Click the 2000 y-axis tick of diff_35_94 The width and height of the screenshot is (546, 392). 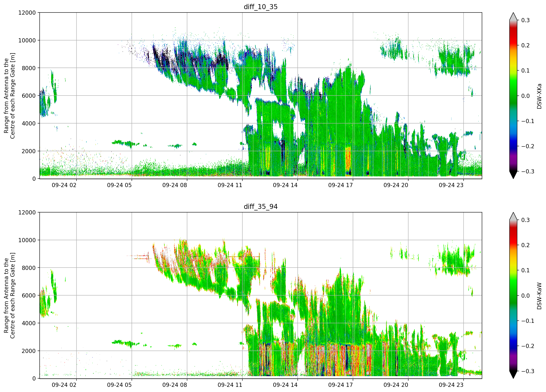point(29,351)
